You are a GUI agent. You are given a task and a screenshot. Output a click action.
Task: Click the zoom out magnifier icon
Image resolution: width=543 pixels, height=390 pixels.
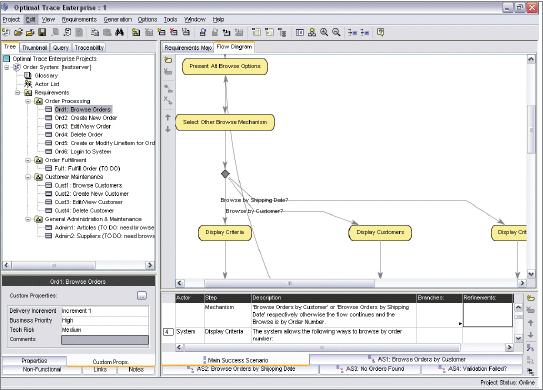tap(336, 33)
